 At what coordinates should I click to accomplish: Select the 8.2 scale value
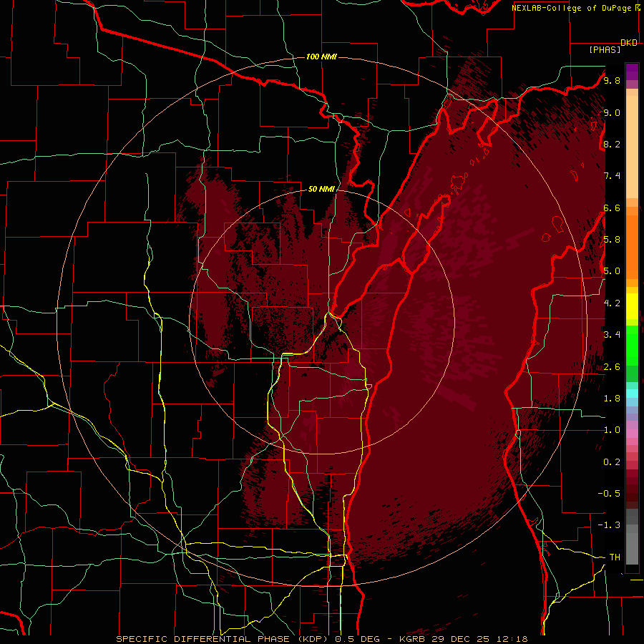[x=612, y=144]
